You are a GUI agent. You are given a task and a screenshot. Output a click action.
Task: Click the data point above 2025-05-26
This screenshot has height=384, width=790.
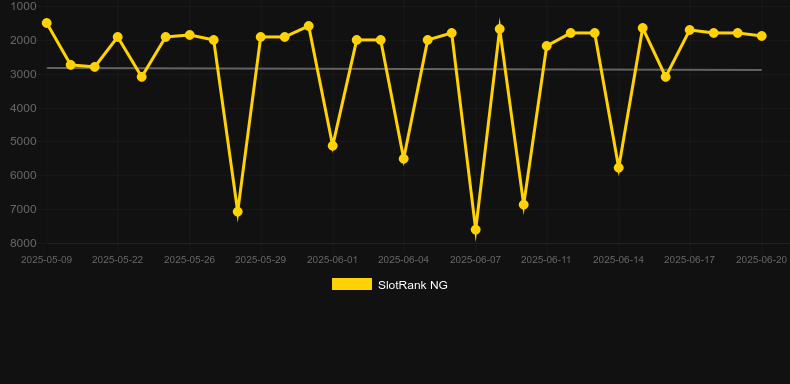[190, 35]
